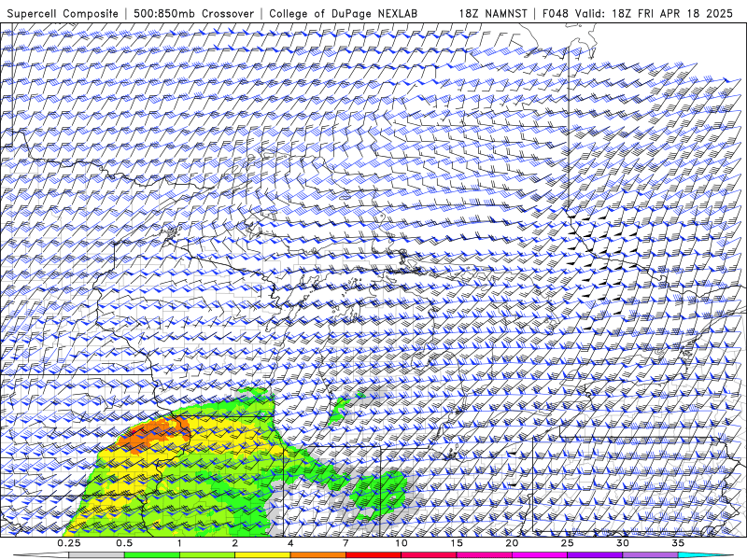Click the magenta swatch between 20 and 25
Screen dimensions: 747x560
(540, 555)
